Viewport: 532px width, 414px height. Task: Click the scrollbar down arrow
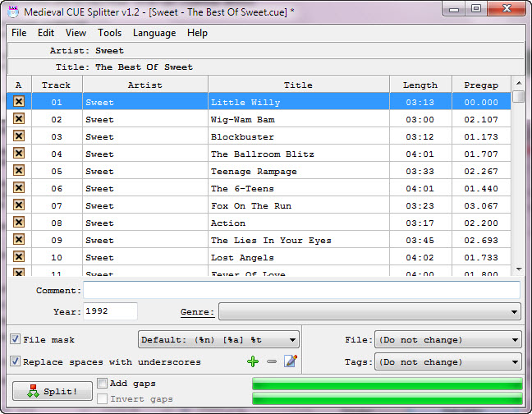pos(518,269)
